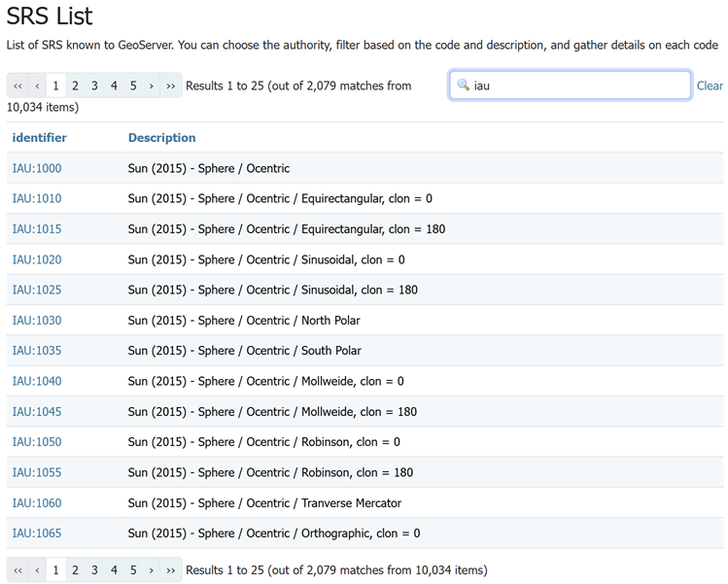This screenshot has width=728, height=584.
Task: Open the IAU:1065 SRS details
Action: pos(37,533)
